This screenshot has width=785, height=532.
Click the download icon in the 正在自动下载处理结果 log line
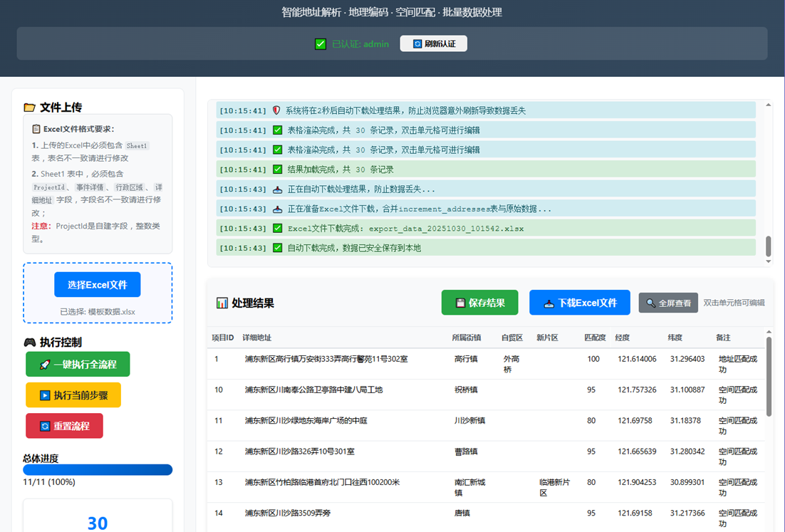tap(278, 189)
